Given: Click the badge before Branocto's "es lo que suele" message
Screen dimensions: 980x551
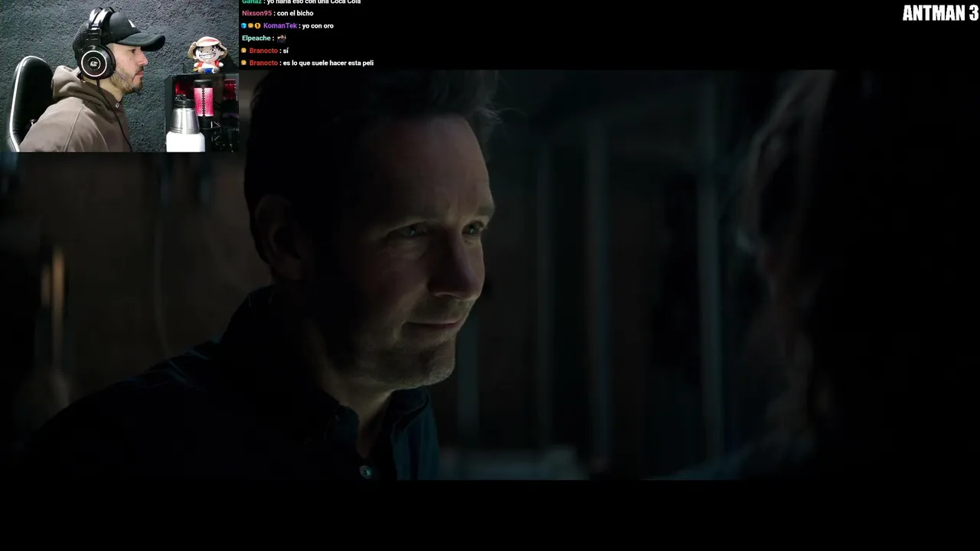Looking at the screenshot, I should click(x=243, y=63).
